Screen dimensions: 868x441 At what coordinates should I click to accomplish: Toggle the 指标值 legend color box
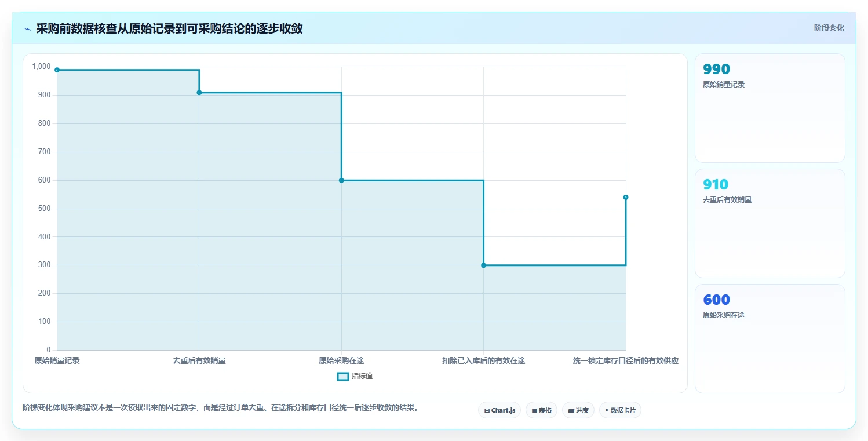pyautogui.click(x=343, y=376)
